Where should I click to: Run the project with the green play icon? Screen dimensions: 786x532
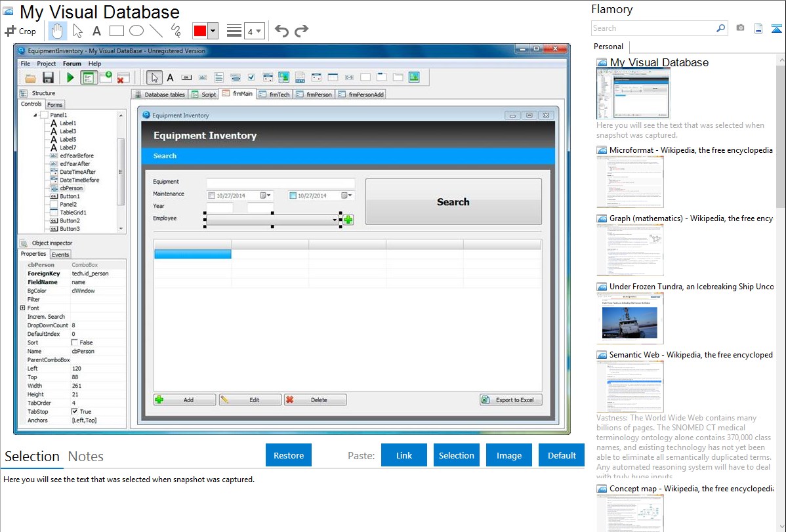(x=70, y=77)
